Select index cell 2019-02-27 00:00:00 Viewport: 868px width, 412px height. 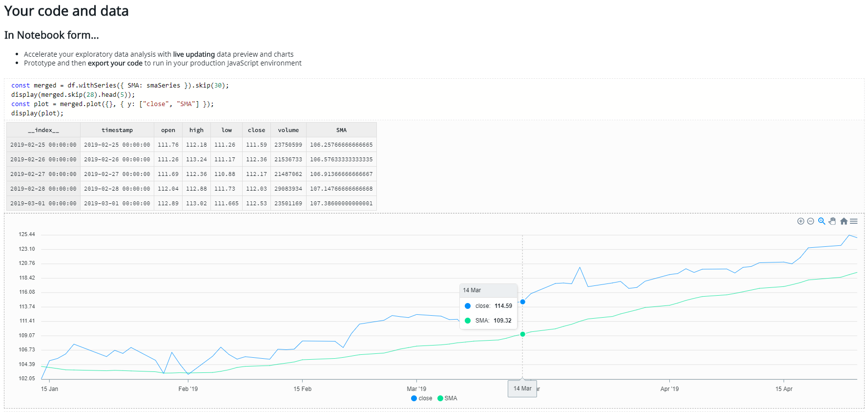click(x=43, y=174)
